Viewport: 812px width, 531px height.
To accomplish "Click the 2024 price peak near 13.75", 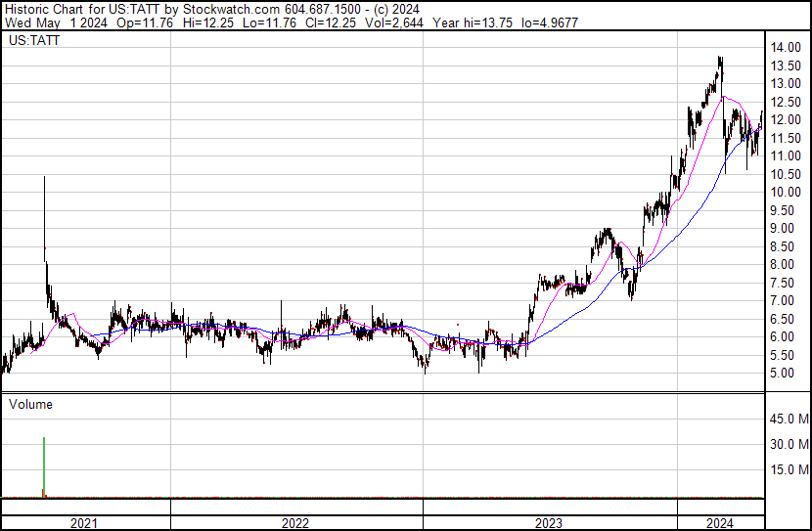I will tap(720, 59).
